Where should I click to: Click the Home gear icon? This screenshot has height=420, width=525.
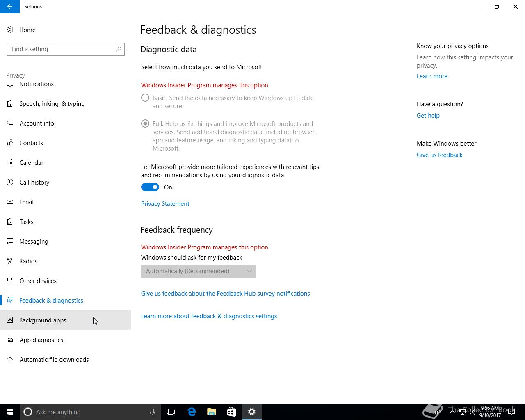[x=10, y=30]
